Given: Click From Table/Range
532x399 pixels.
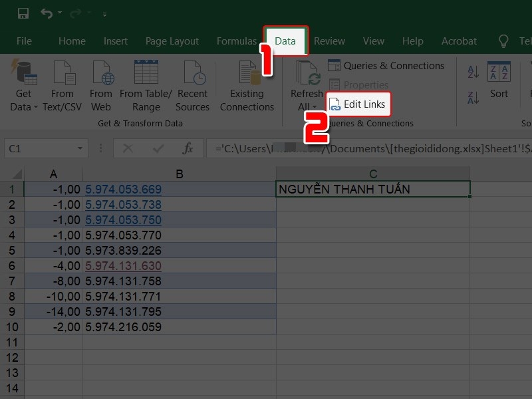Looking at the screenshot, I should 146,86.
